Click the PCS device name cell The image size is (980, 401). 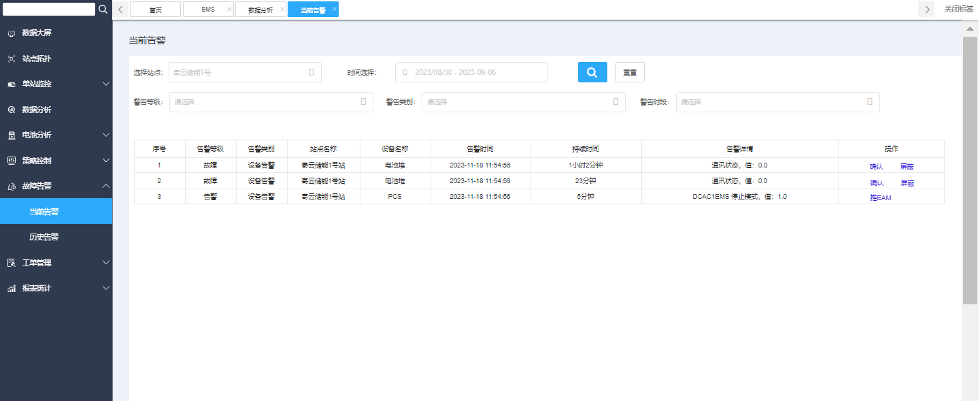coord(394,197)
